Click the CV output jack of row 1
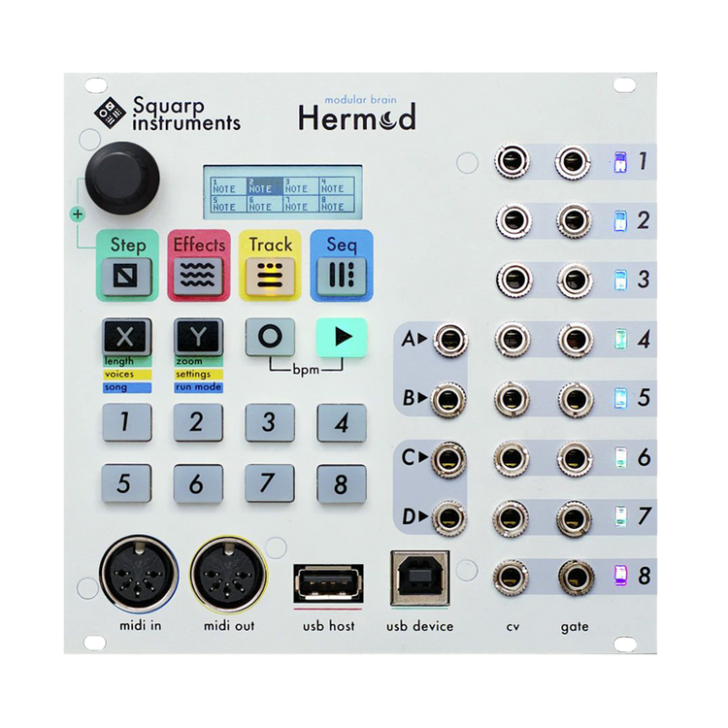Image resolution: width=728 pixels, height=728 pixels. (513, 161)
